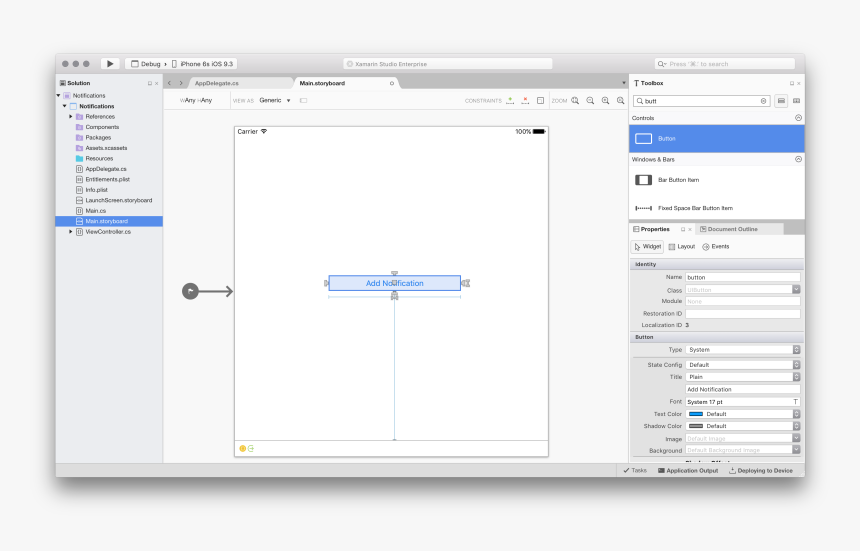Switch to the AppDelegate.cs tab
Viewport: 860px width, 551px height.
[216, 83]
